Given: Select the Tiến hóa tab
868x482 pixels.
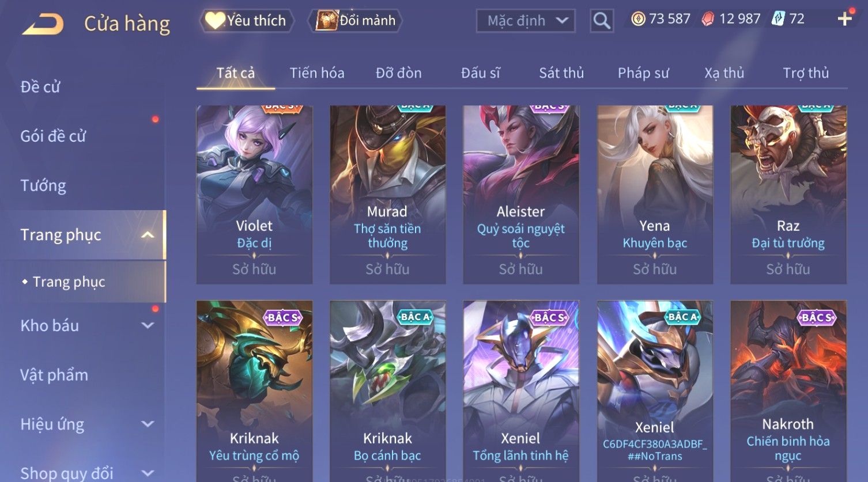Looking at the screenshot, I should [x=317, y=73].
